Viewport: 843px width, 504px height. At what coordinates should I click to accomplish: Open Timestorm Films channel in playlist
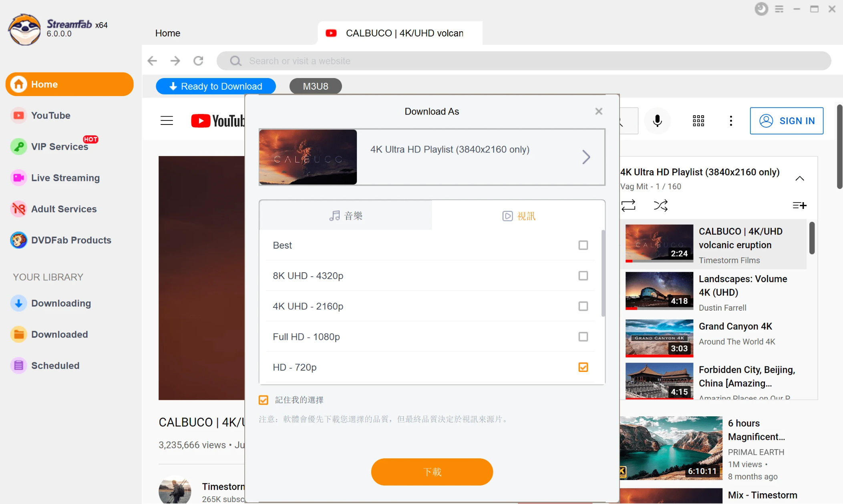(729, 260)
